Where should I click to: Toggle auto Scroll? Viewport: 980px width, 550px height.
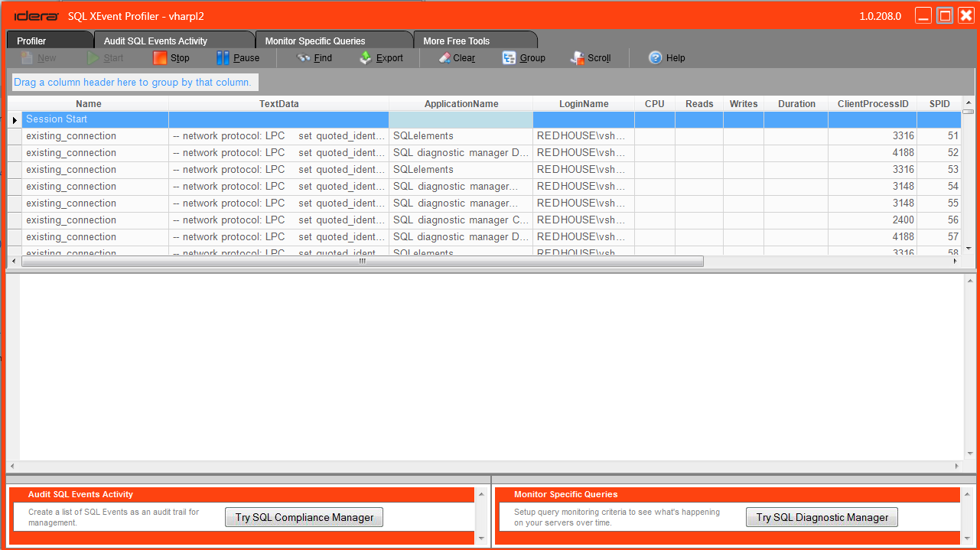pyautogui.click(x=591, y=58)
